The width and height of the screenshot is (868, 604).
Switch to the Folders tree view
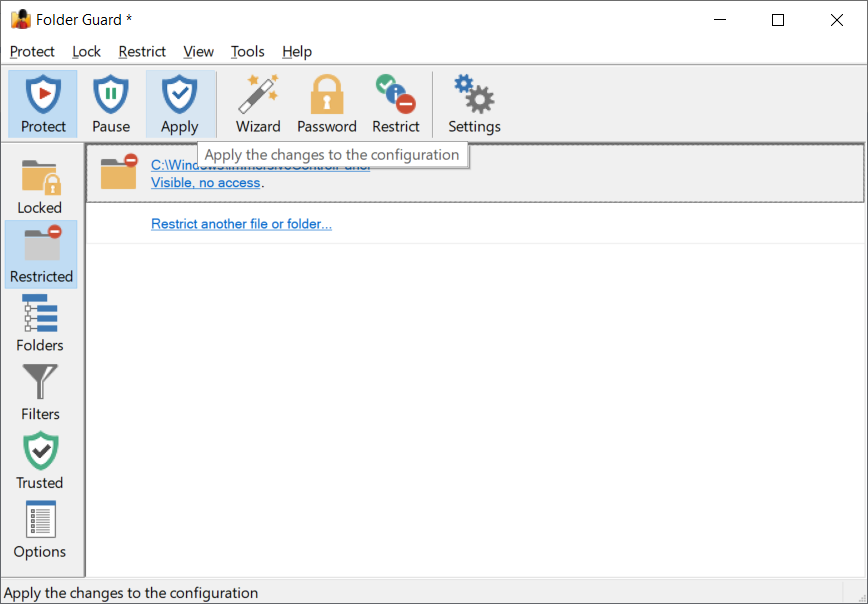click(x=40, y=323)
